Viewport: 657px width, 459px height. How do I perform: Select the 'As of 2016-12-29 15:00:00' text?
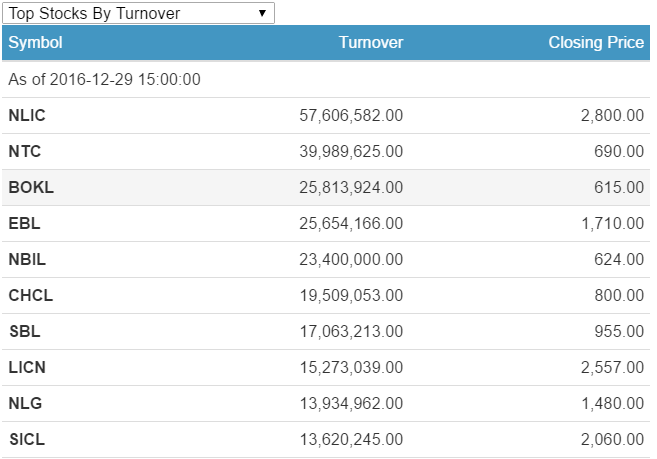click(x=104, y=79)
